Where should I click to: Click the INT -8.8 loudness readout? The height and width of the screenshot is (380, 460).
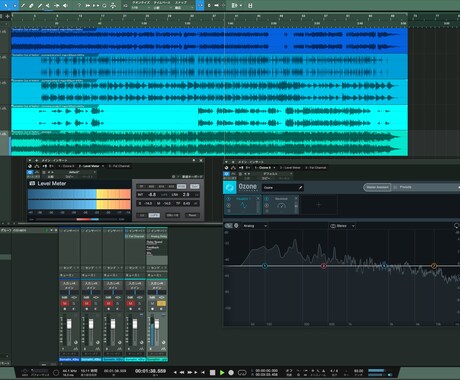click(x=152, y=194)
